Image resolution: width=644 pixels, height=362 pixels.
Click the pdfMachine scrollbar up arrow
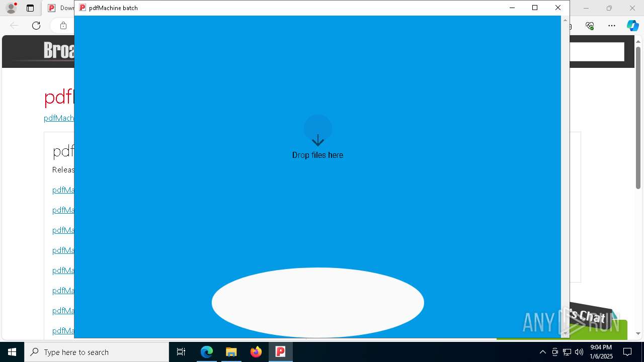tap(565, 20)
